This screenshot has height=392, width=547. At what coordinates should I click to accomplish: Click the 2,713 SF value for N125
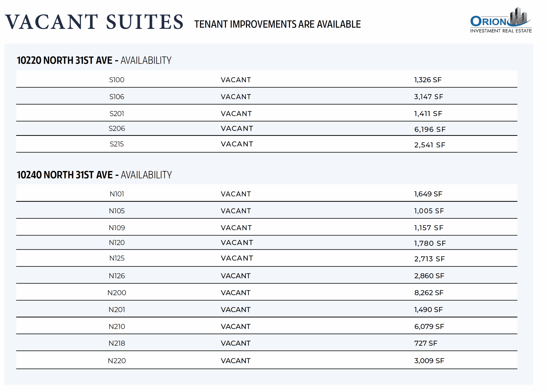[429, 259]
